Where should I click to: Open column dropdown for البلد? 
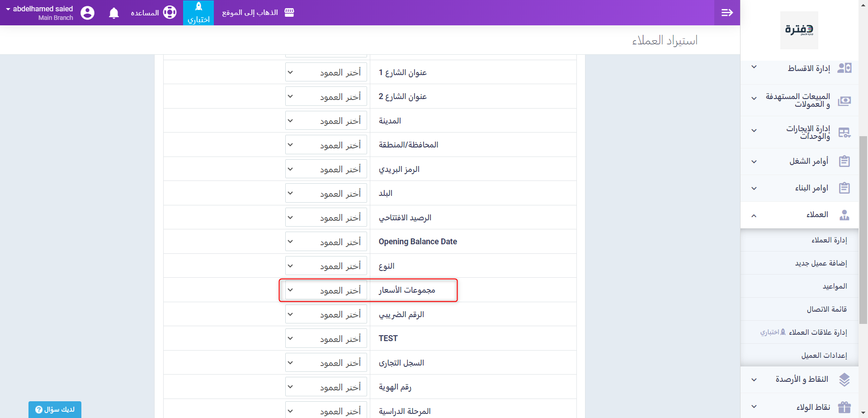(x=326, y=193)
